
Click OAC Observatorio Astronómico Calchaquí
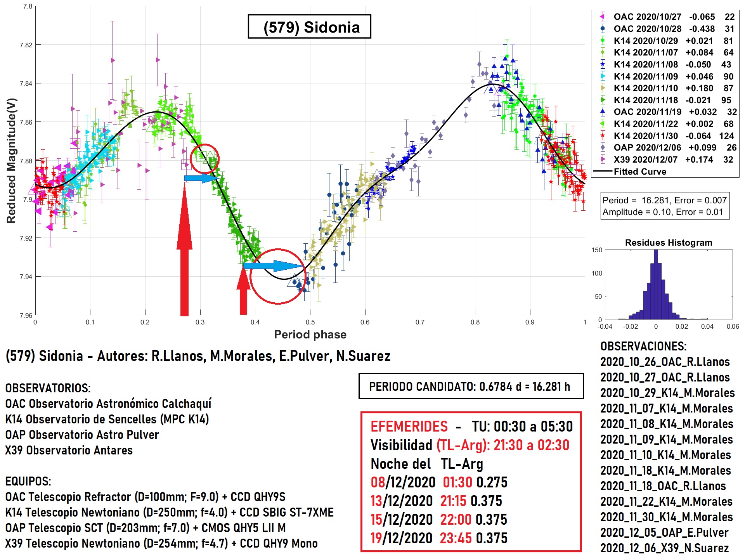108,404
